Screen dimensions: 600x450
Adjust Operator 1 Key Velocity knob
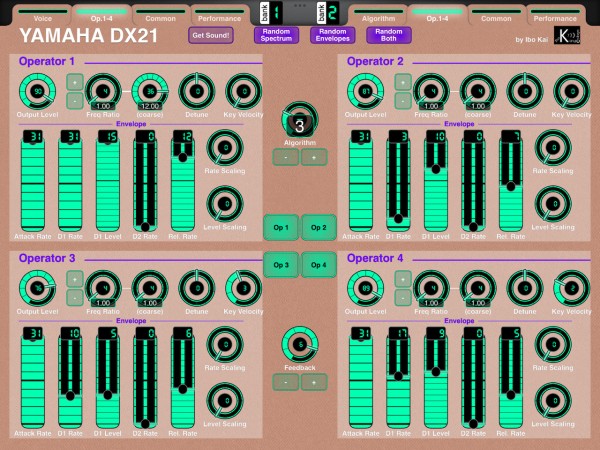(244, 92)
